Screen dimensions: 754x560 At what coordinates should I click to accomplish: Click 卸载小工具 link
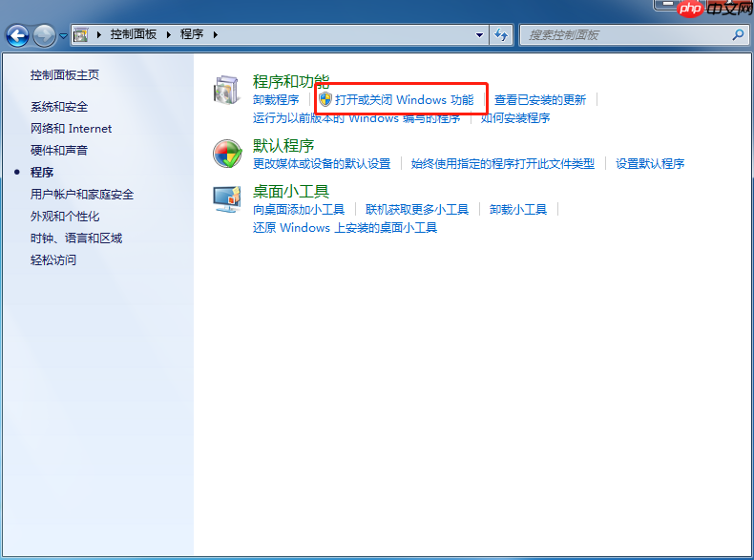coord(518,210)
